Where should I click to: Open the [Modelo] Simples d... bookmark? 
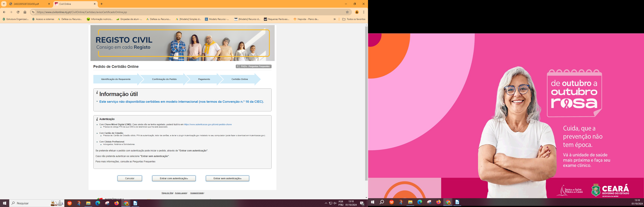coord(188,19)
